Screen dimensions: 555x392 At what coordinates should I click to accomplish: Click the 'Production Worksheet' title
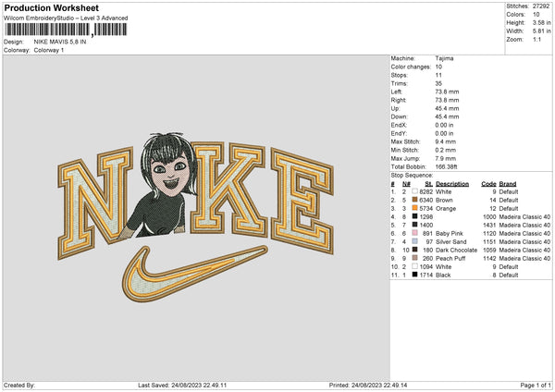(51, 7)
